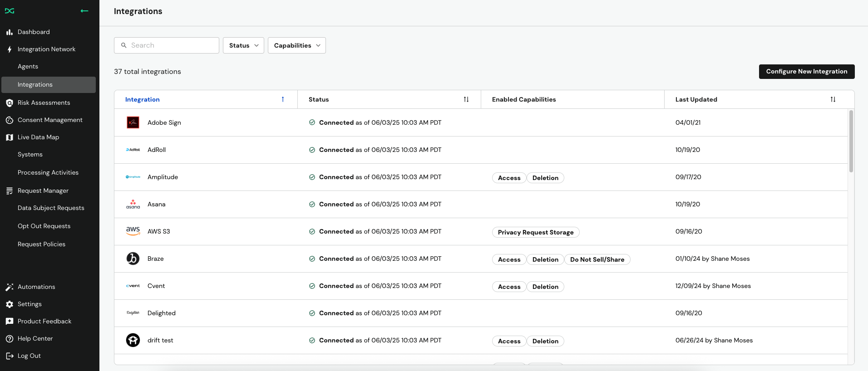The image size is (868, 371).
Task: Click the Settings gear icon
Action: coord(10,304)
